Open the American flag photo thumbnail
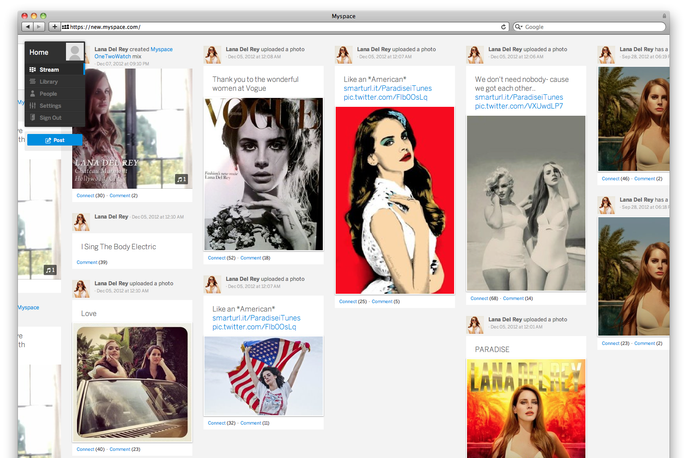 (263, 376)
